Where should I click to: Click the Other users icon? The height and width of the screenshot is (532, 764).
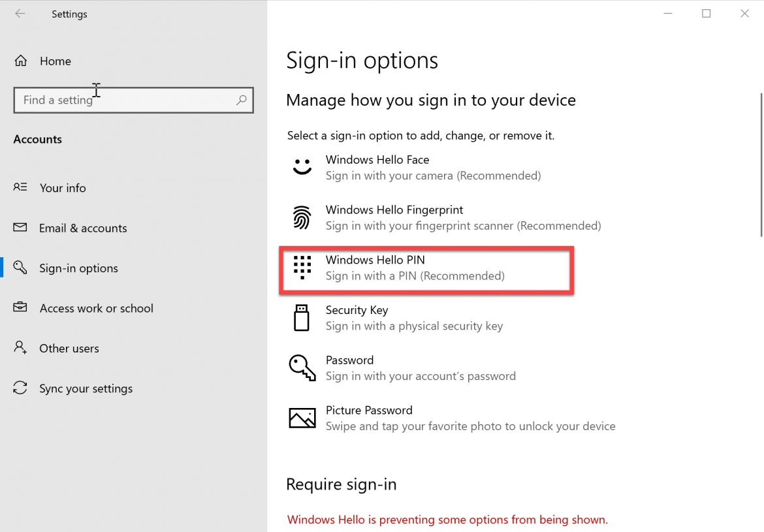pyautogui.click(x=20, y=348)
